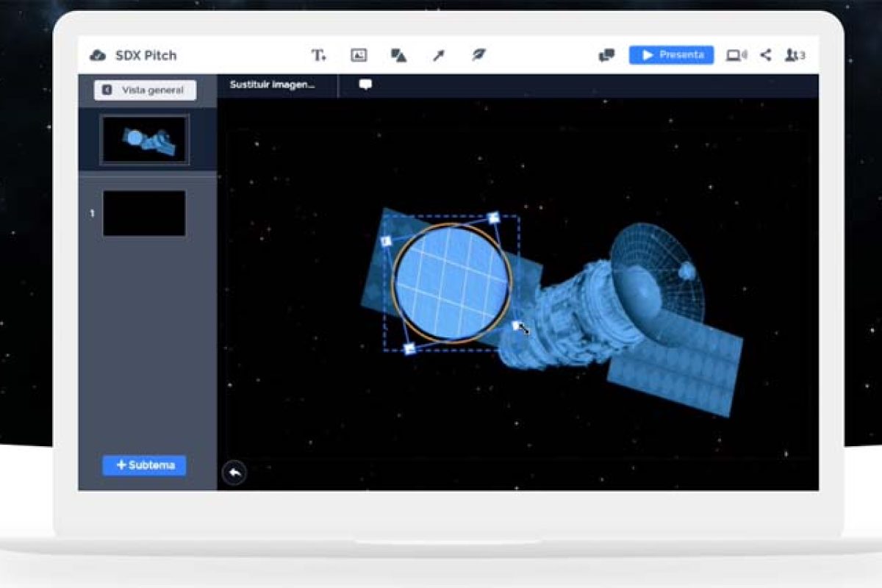The width and height of the screenshot is (882, 588).
Task: Open the comments chat icon in the header
Action: coord(606,55)
